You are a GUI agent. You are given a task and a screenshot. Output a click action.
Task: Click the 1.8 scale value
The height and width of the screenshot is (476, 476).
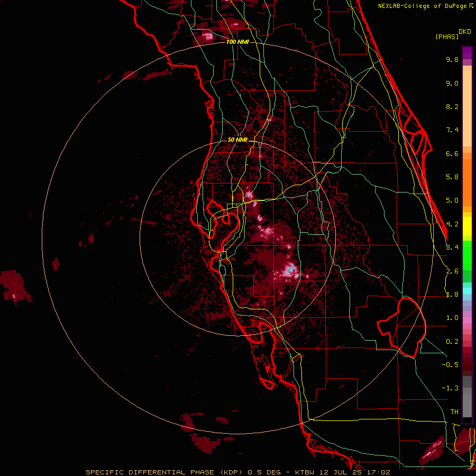coord(452,295)
